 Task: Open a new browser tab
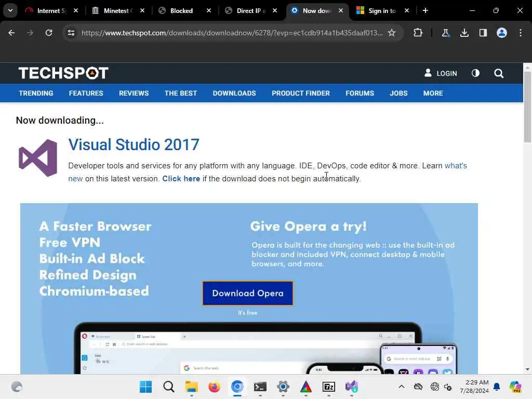pyautogui.click(x=425, y=10)
